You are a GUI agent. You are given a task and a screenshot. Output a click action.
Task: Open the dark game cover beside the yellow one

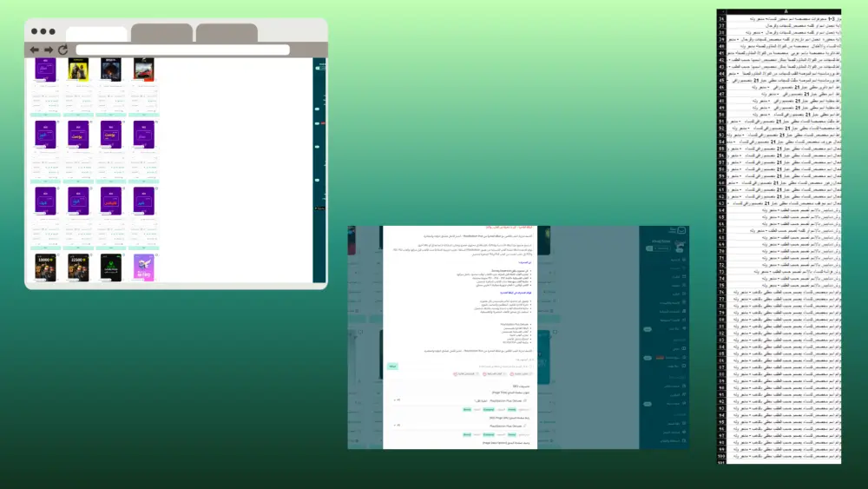(111, 69)
